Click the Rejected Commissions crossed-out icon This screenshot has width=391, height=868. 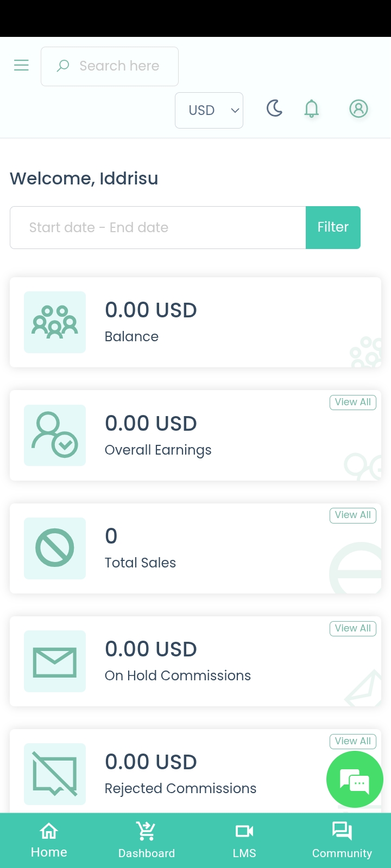coord(55,774)
